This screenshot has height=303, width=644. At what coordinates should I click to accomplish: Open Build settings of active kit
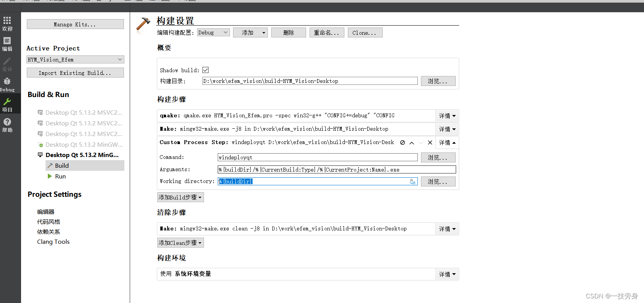coord(85,165)
